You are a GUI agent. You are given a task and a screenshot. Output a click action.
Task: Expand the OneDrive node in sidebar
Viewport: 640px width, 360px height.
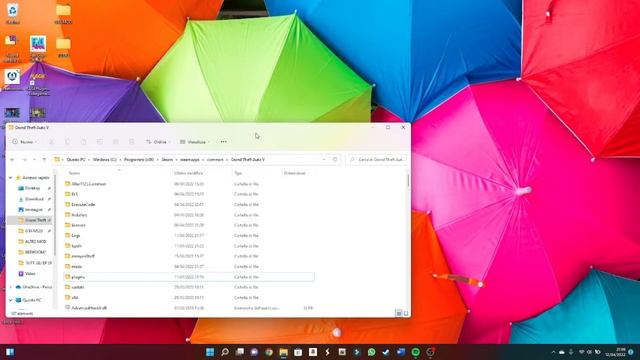coord(11,287)
